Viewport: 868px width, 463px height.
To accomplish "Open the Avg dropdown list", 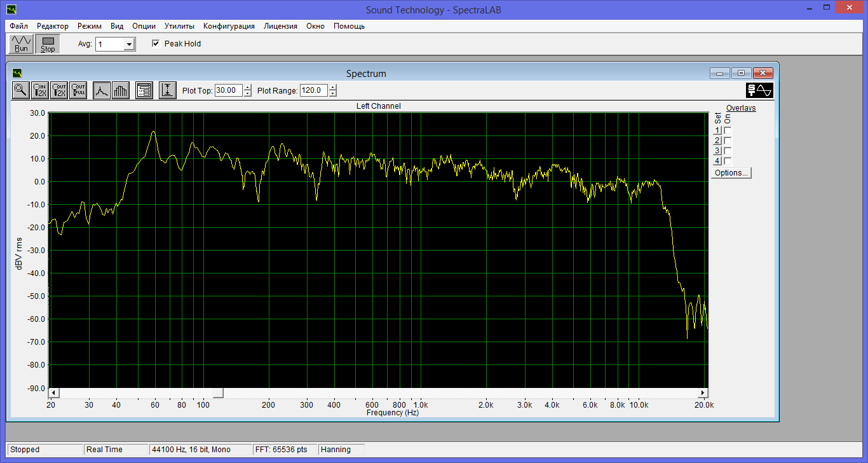I will [x=130, y=44].
